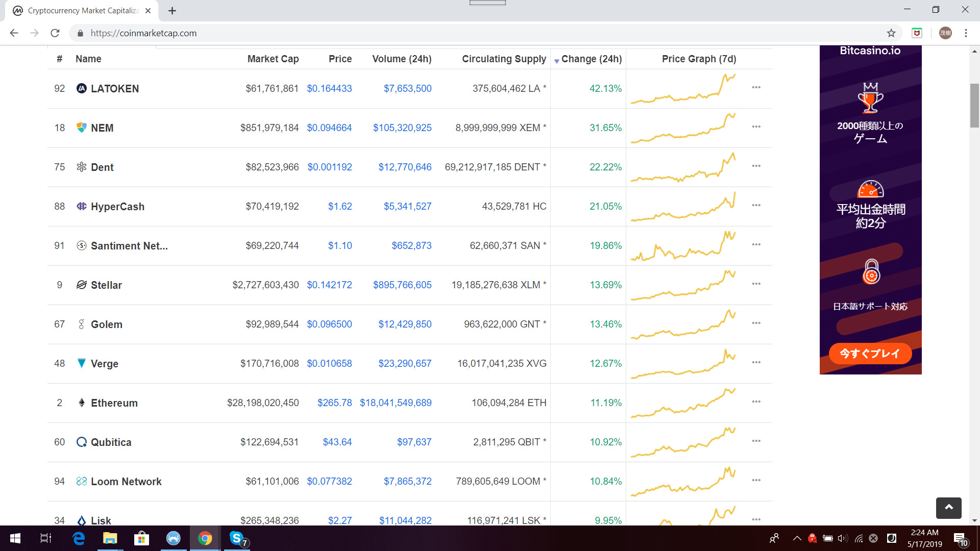980x551 pixels.
Task: Open Skype from the taskbar
Action: click(x=237, y=538)
